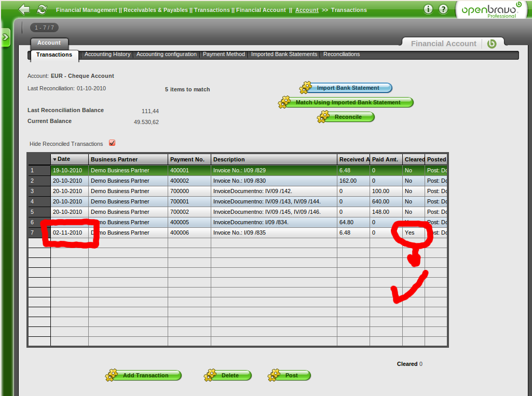Screen dimensions: 532x396
Task: Go to the Reconciliations tab
Action: pos(342,54)
